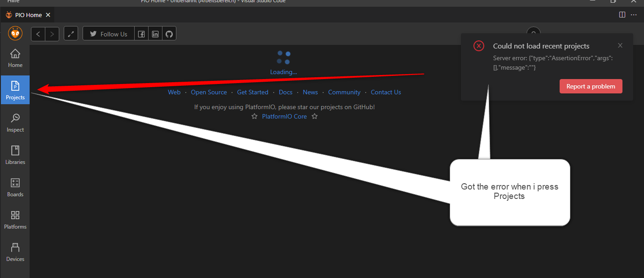This screenshot has height=278, width=644.
Task: Open the Platforms section
Action: [15, 220]
